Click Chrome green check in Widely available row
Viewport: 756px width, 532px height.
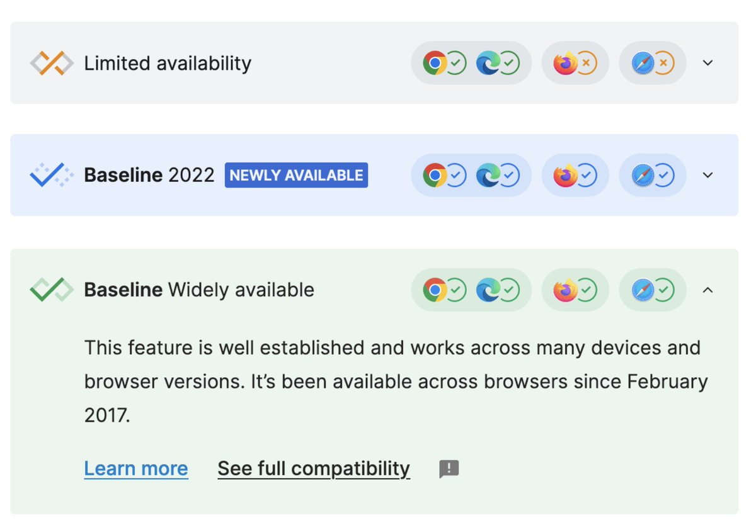click(455, 290)
